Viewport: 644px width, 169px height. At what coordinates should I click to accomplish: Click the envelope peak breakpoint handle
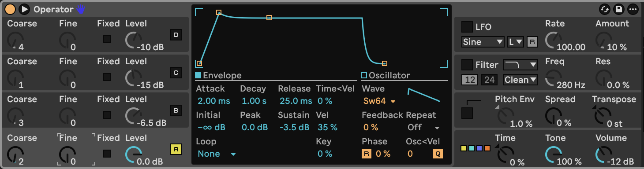click(x=219, y=12)
